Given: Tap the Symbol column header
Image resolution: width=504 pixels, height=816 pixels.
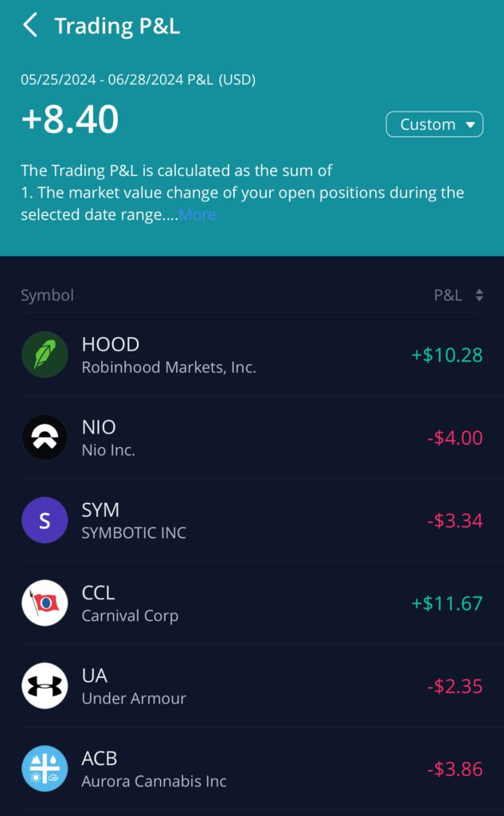Looking at the screenshot, I should (47, 296).
